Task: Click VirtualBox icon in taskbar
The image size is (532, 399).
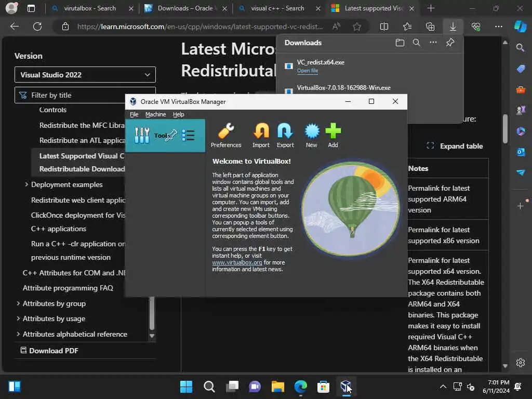Action: tap(345, 387)
